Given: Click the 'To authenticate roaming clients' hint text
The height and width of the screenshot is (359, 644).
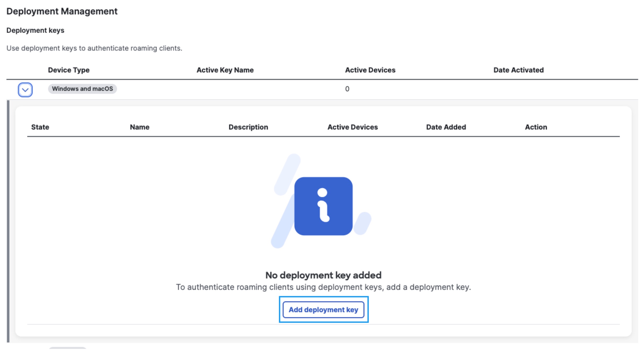Looking at the screenshot, I should click(x=323, y=287).
